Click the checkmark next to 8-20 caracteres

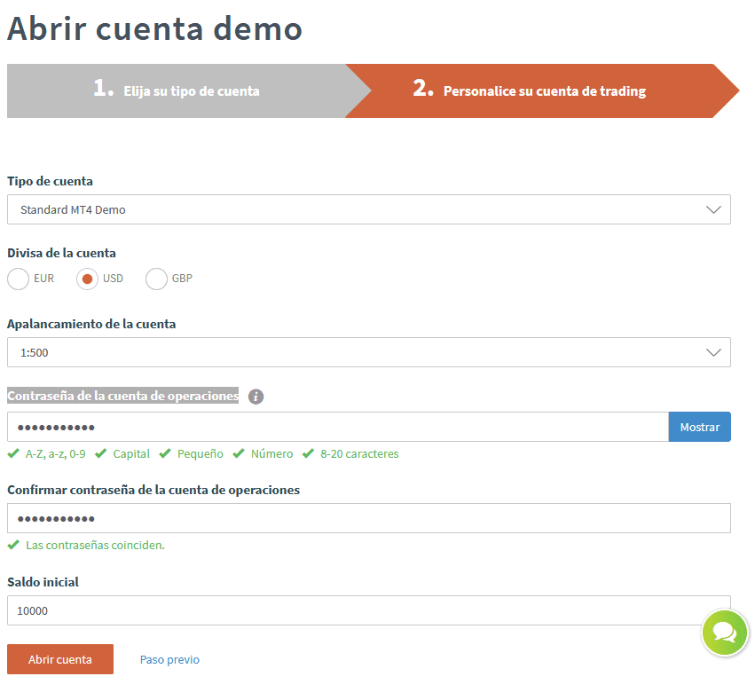[308, 453]
